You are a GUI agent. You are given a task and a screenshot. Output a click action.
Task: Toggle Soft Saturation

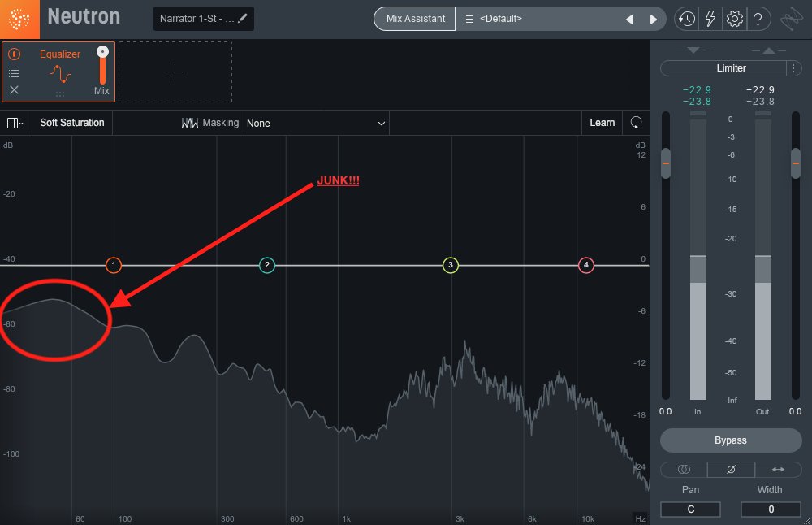72,123
